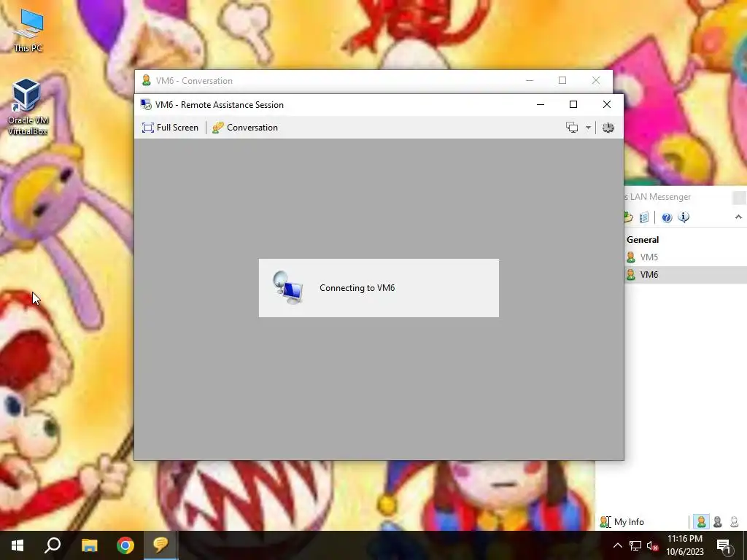
Task: Open the help question mark icon
Action: 667,217
